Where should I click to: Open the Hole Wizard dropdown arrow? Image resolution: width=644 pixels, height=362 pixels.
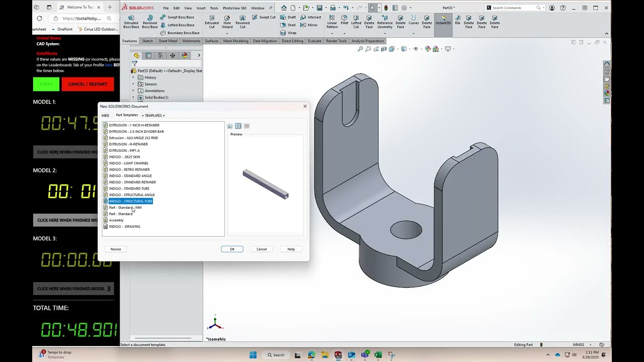point(227,34)
